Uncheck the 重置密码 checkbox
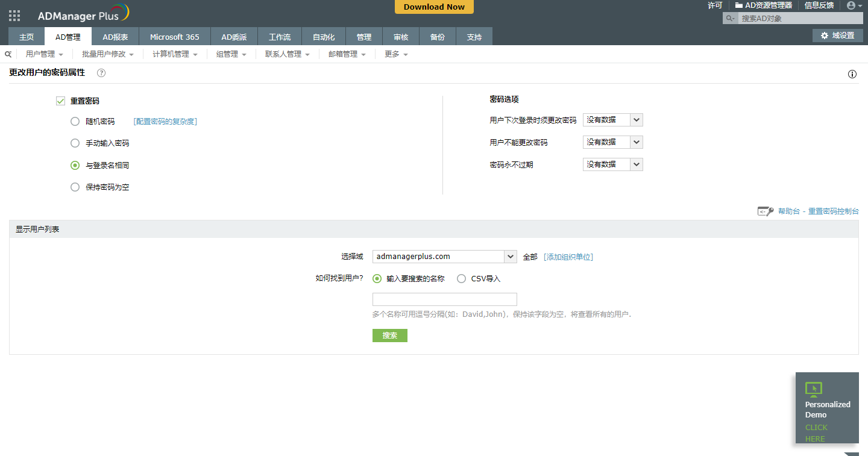This screenshot has height=456, width=868. pos(60,101)
